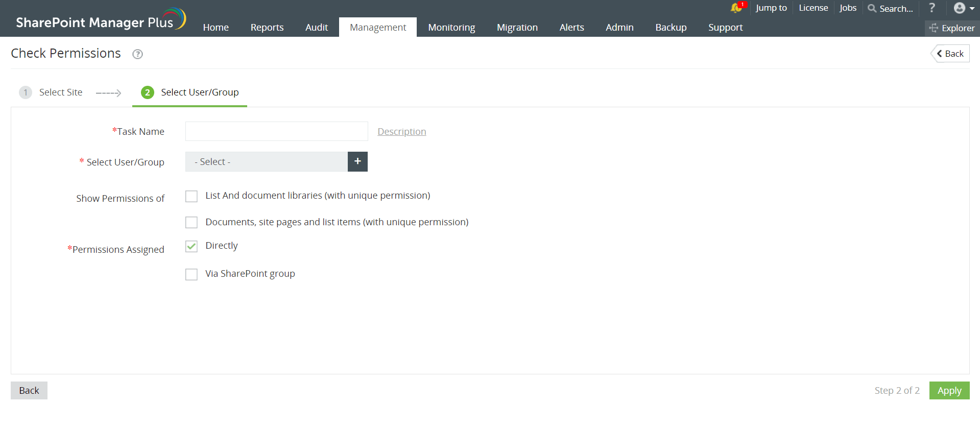Open the Jobs link
The width and height of the screenshot is (980, 428).
tap(848, 8)
